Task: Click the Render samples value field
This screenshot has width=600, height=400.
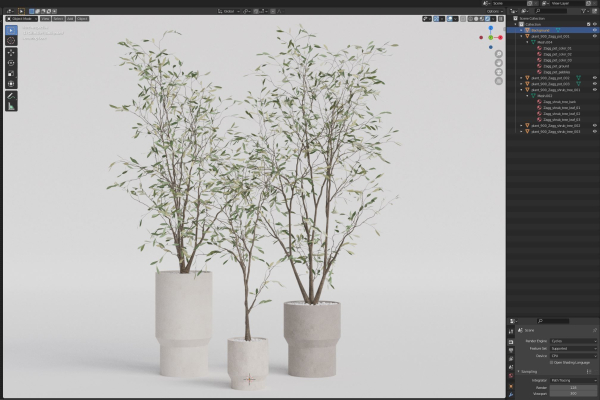Action: (x=573, y=388)
